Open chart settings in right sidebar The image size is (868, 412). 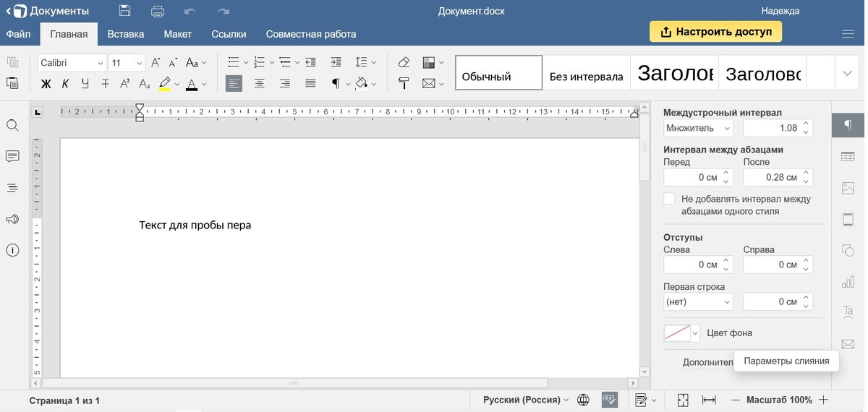point(848,281)
